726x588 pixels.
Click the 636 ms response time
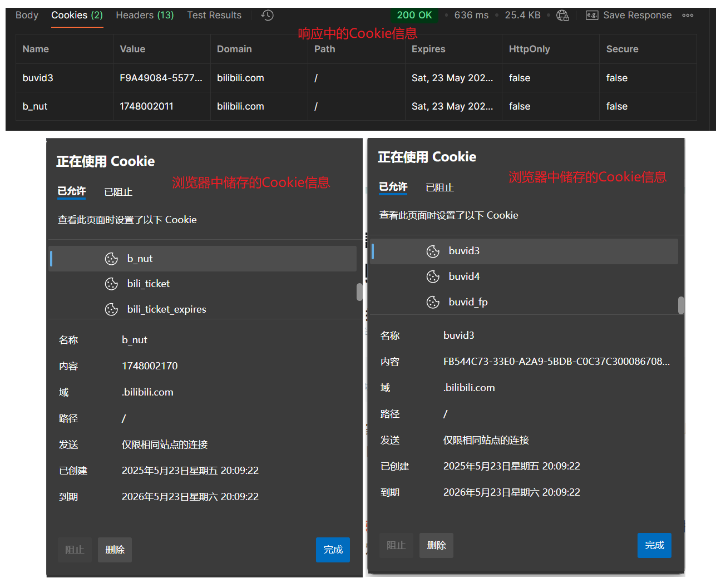click(x=471, y=15)
